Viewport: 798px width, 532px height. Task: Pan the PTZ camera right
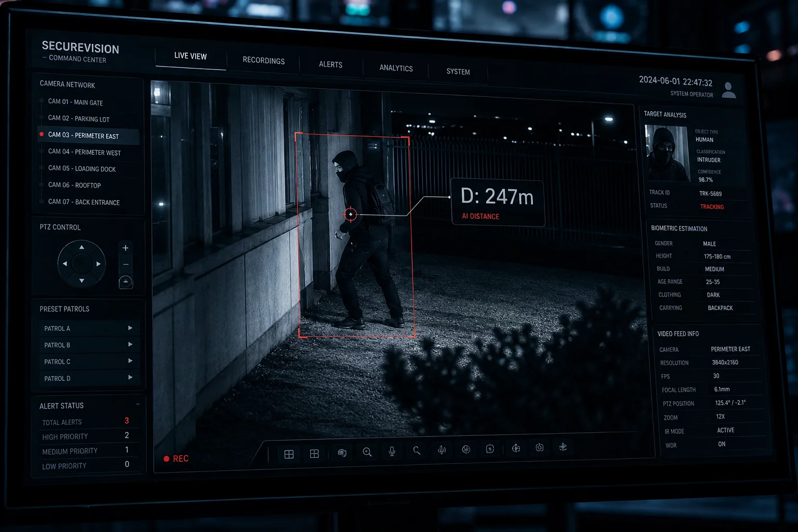pyautogui.click(x=98, y=264)
